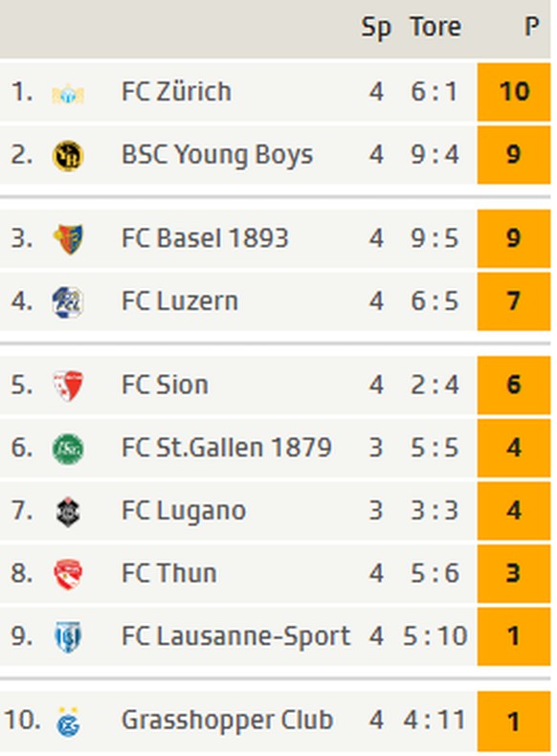Click FC Lausanne-Sport's 5:10 goals value
Image resolution: width=557 pixels, height=756 pixels.
pyautogui.click(x=435, y=636)
